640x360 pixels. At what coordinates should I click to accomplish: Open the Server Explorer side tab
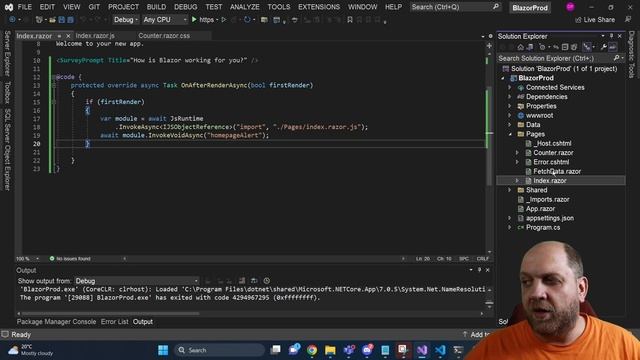point(7,53)
